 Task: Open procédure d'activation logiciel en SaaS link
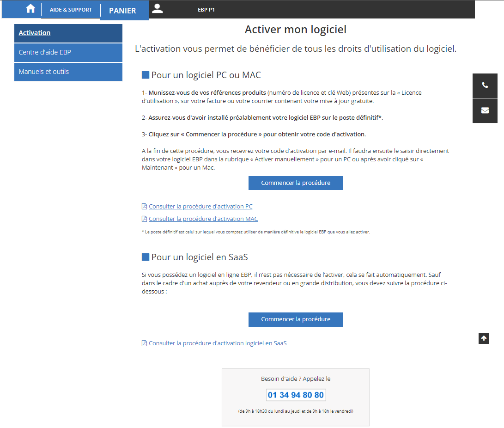click(x=218, y=343)
